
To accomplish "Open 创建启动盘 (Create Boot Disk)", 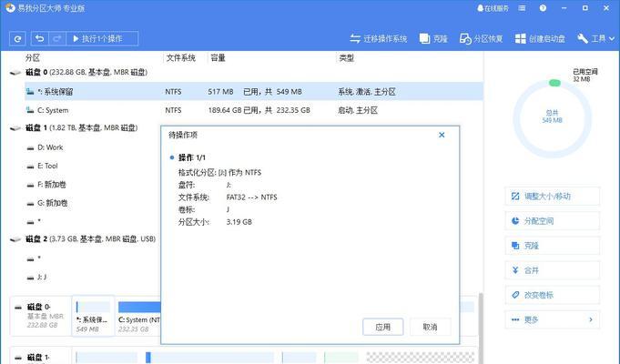I will tap(540, 39).
